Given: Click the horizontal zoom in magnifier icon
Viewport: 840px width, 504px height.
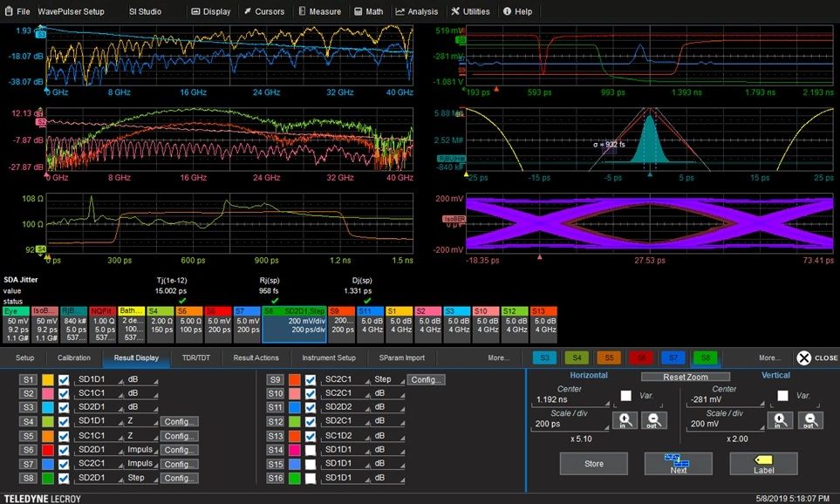Looking at the screenshot, I should click(x=625, y=420).
